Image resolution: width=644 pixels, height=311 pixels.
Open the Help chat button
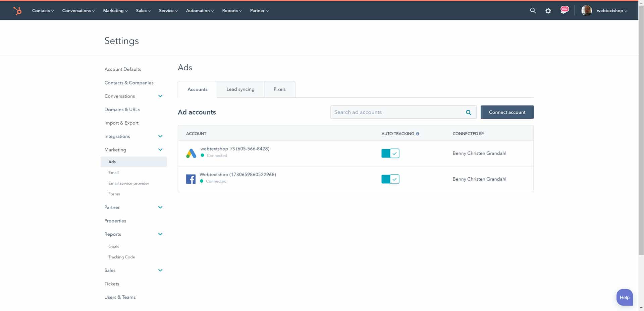click(624, 297)
